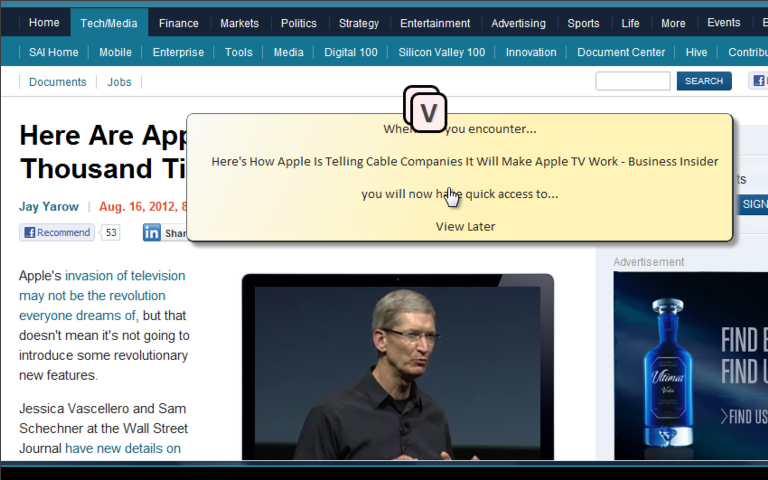The height and width of the screenshot is (480, 768).
Task: Open the Advertising section
Action: click(x=518, y=23)
